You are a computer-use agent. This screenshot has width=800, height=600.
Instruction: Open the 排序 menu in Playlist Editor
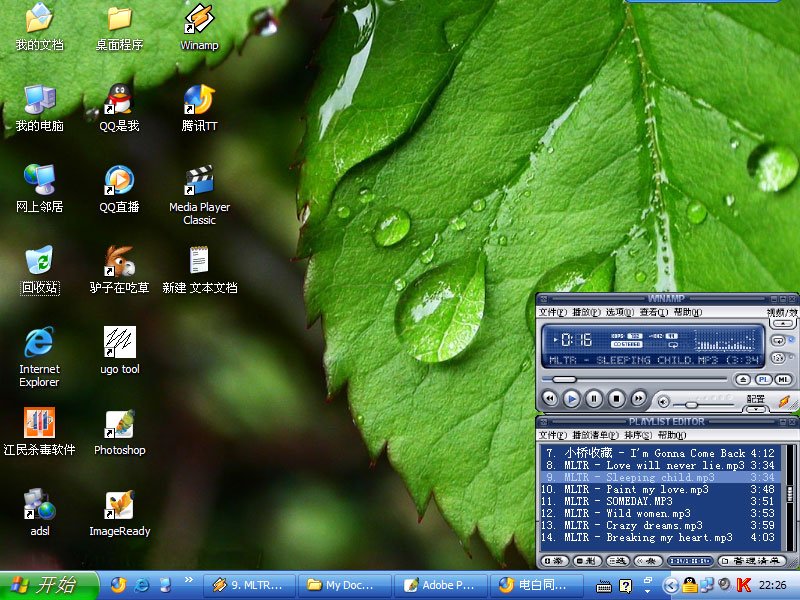click(x=636, y=436)
